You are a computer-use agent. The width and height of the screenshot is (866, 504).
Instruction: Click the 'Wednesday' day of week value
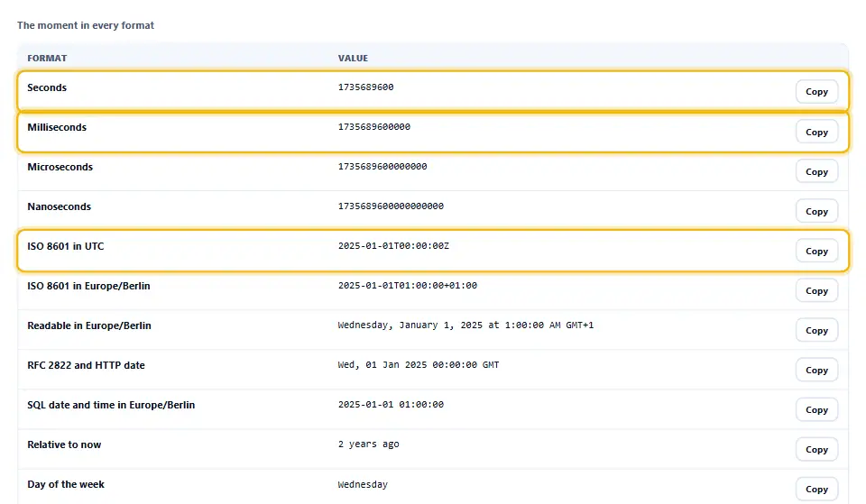[363, 485]
